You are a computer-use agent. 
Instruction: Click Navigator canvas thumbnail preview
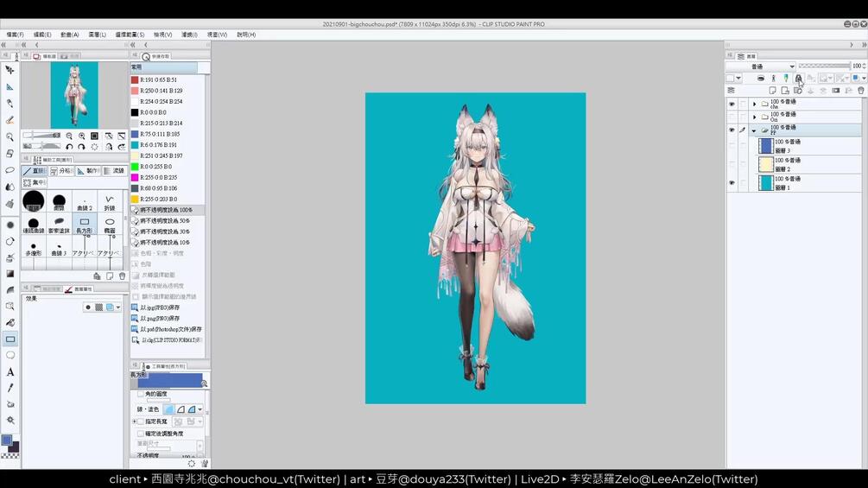(x=74, y=95)
